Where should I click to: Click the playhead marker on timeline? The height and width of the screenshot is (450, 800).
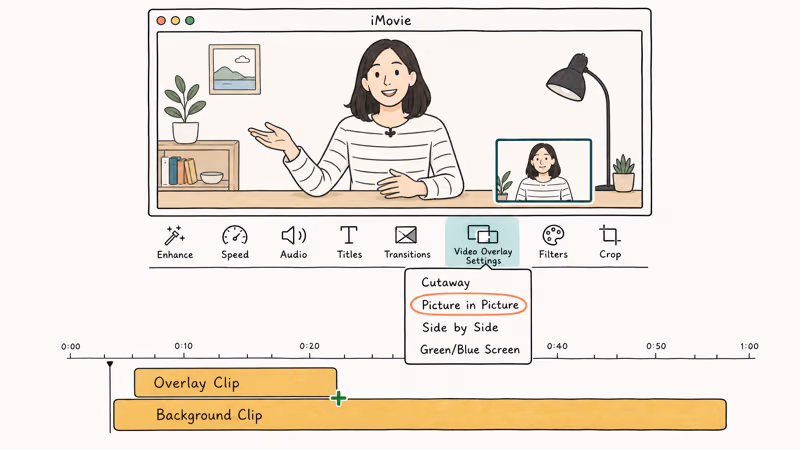click(110, 364)
